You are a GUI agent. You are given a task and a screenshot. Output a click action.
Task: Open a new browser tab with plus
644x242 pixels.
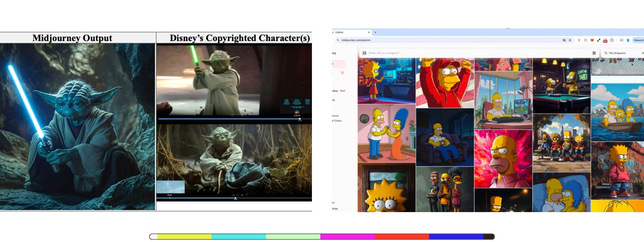tap(375, 32)
